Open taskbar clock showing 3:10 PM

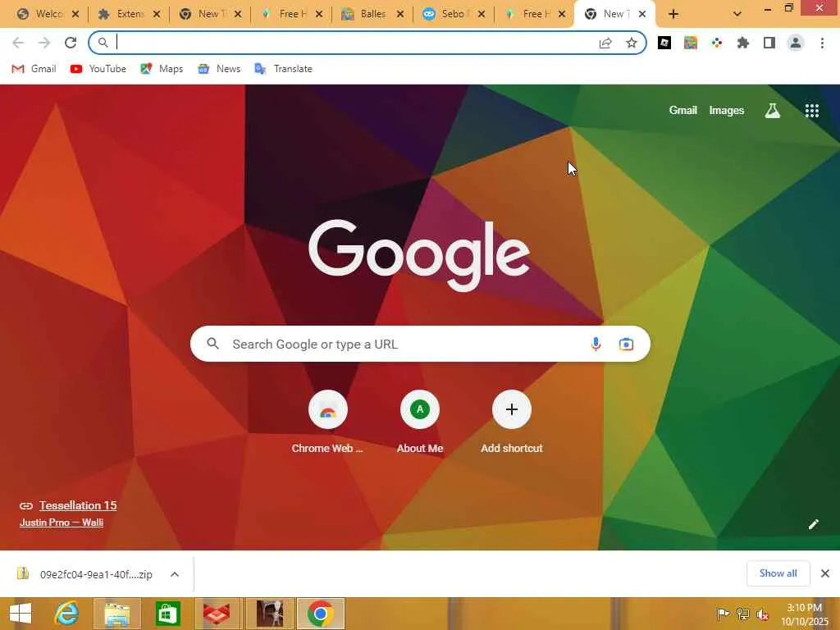[x=805, y=614]
